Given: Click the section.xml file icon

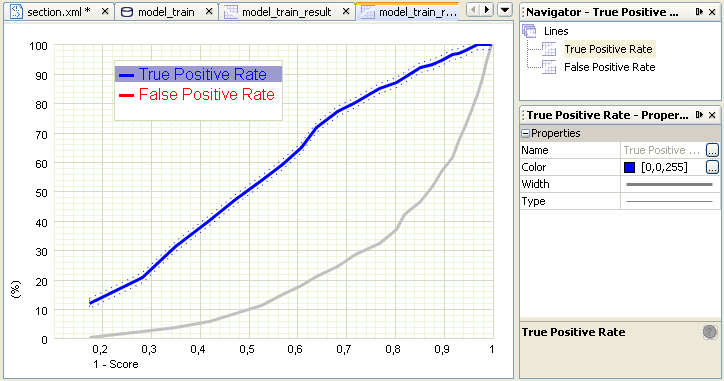Looking at the screenshot, I should click(16, 12).
